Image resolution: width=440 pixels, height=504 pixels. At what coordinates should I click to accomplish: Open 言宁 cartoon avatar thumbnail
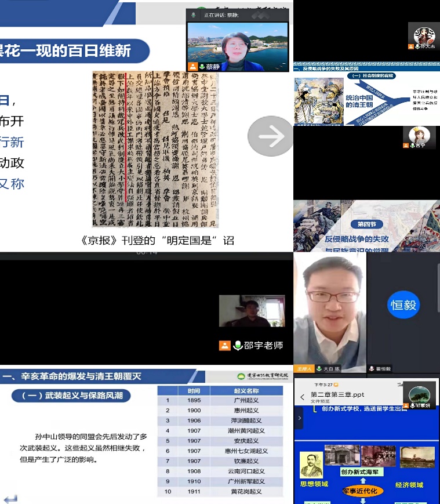[x=419, y=136]
